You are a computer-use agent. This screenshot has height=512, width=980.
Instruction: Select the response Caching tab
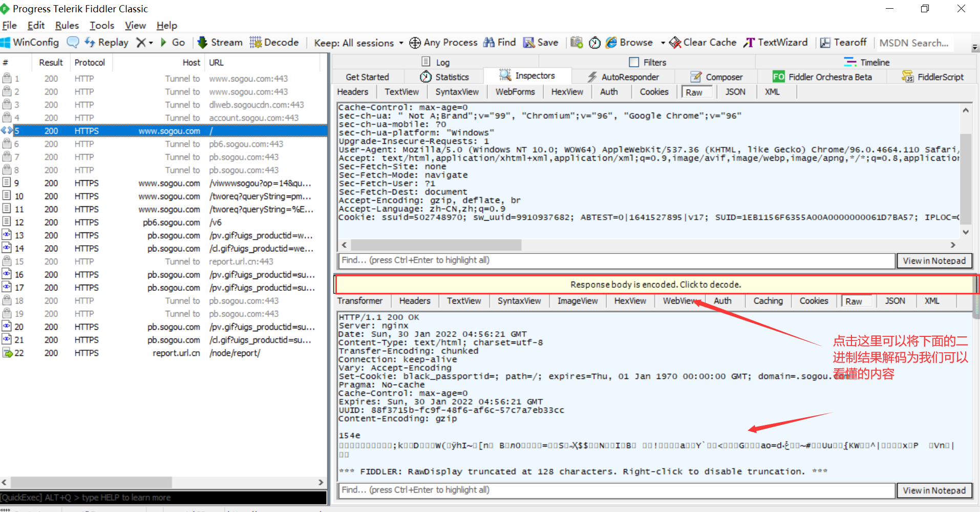click(768, 301)
